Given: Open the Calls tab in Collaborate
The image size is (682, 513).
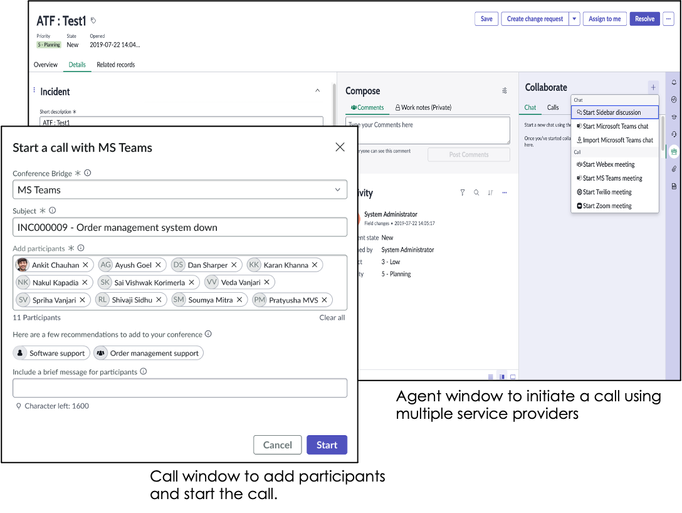Looking at the screenshot, I should pos(553,107).
